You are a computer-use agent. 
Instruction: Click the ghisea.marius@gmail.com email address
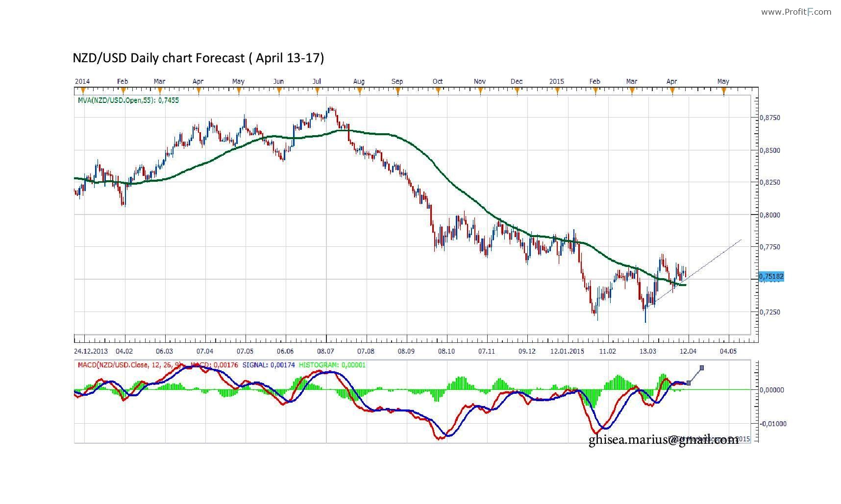tap(664, 439)
